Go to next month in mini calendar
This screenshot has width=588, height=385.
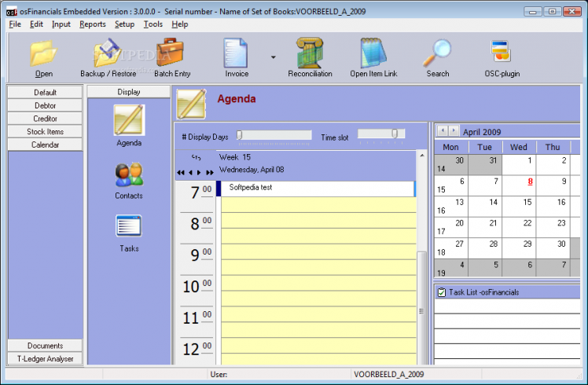click(454, 131)
